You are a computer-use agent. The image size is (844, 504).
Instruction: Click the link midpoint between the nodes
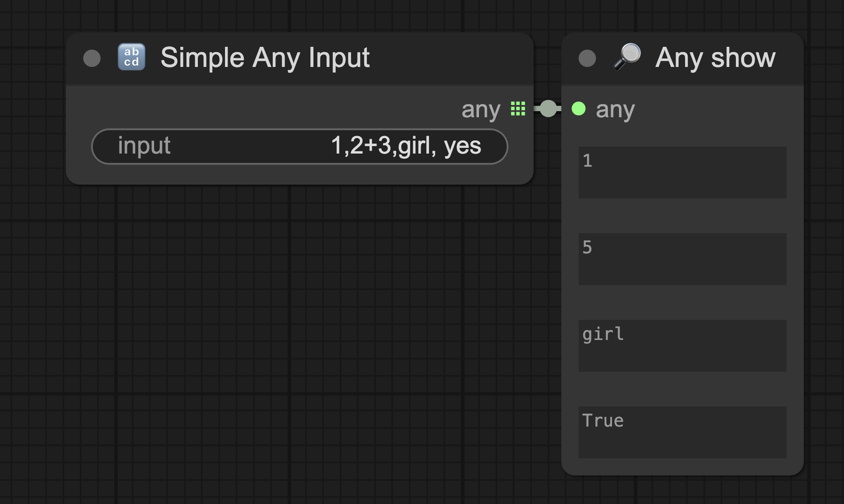tap(548, 108)
